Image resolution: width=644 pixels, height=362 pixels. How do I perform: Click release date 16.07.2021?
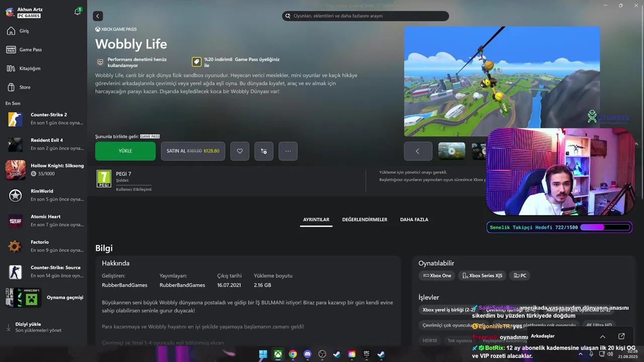(x=229, y=285)
